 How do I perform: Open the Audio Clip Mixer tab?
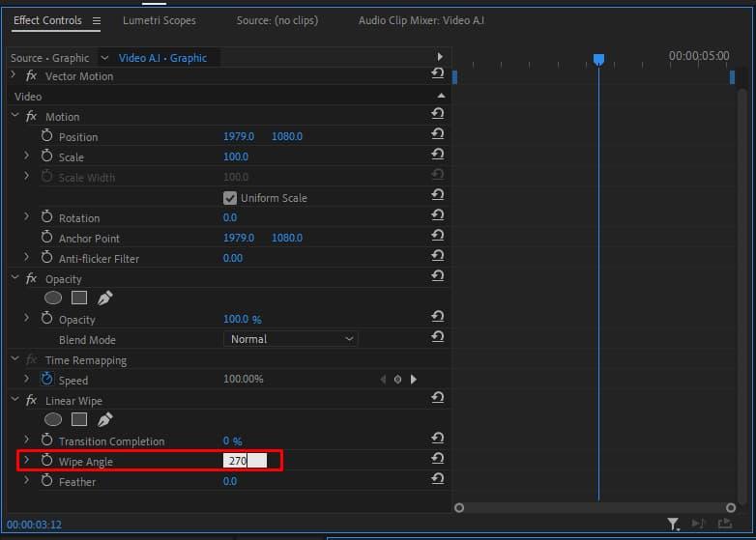click(421, 20)
